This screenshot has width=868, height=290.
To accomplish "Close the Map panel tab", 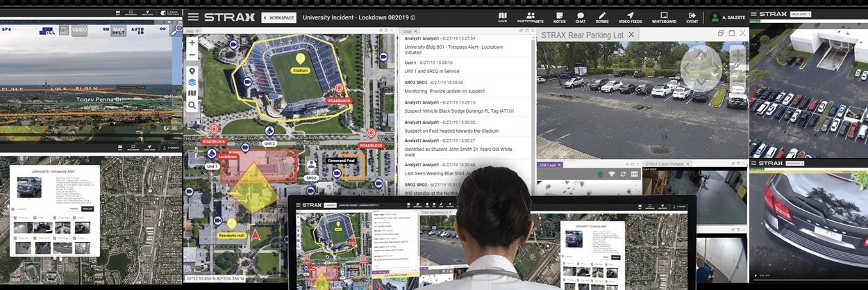I will click(198, 31).
